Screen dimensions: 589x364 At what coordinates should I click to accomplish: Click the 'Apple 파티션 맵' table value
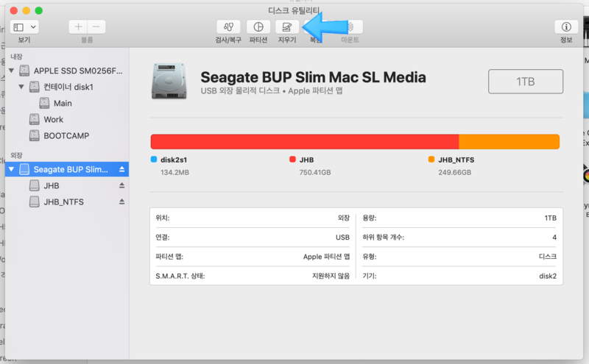click(326, 257)
